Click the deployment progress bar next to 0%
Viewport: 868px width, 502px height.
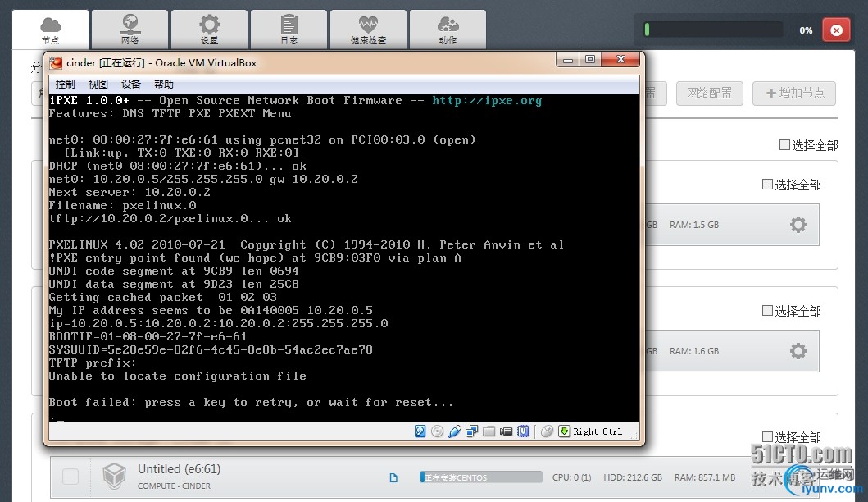(714, 30)
